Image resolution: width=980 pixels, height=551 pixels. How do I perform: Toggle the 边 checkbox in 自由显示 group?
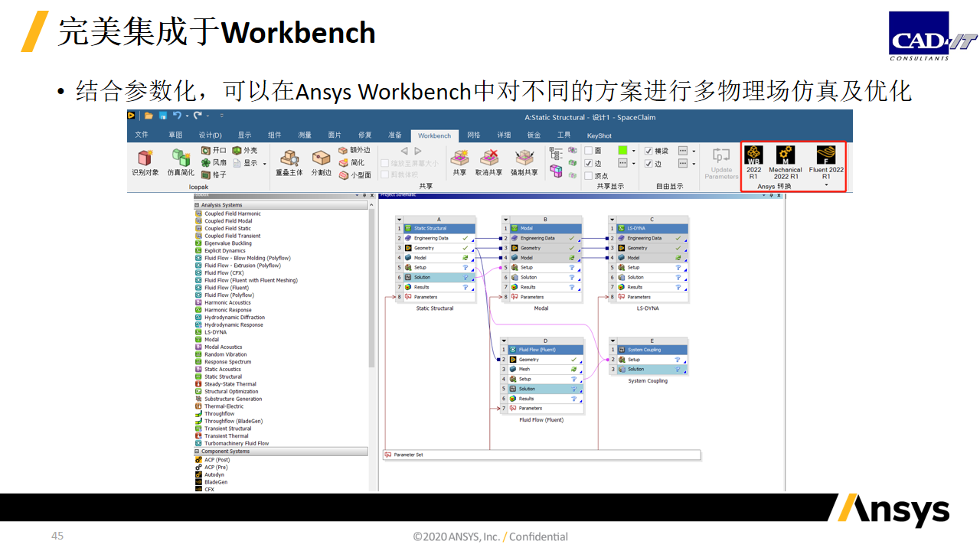coord(648,163)
